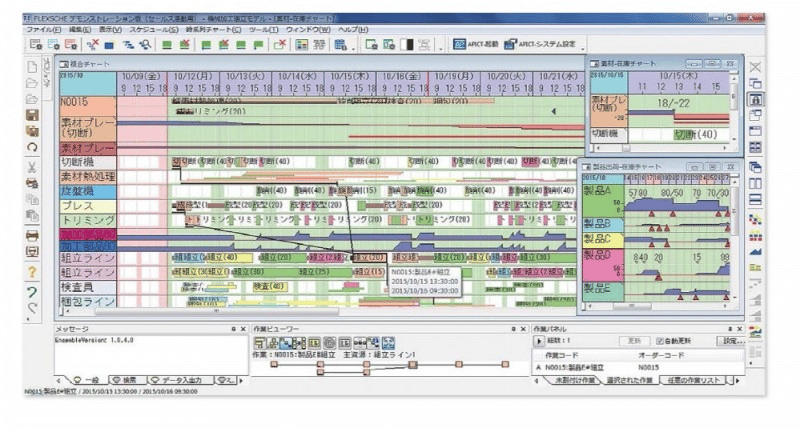This screenshot has width=800, height=432.
Task: Open the 編集(E) menu
Action: click(x=80, y=30)
